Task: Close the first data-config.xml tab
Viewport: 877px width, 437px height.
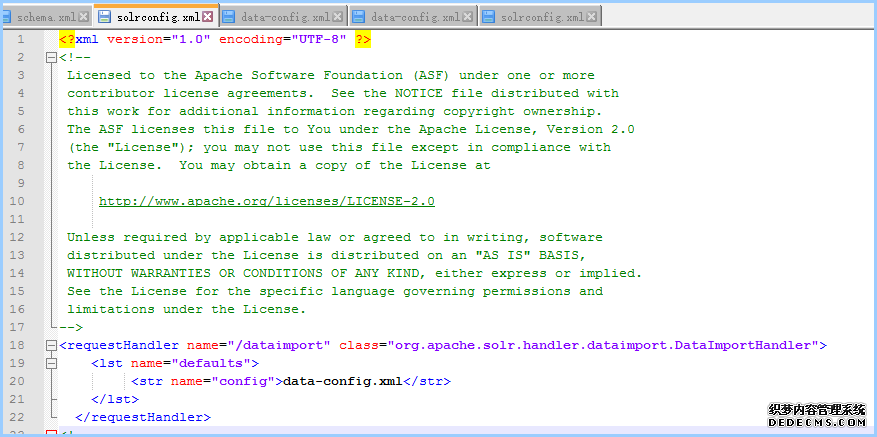Action: point(337,17)
